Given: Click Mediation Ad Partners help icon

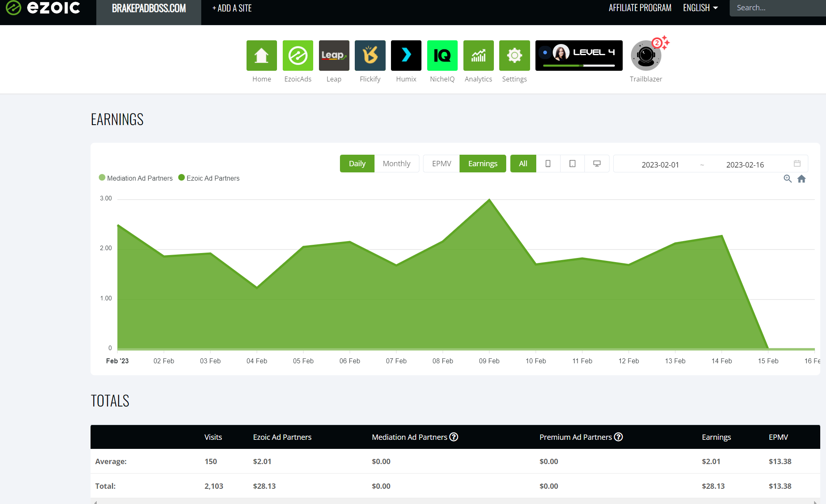Looking at the screenshot, I should (454, 437).
